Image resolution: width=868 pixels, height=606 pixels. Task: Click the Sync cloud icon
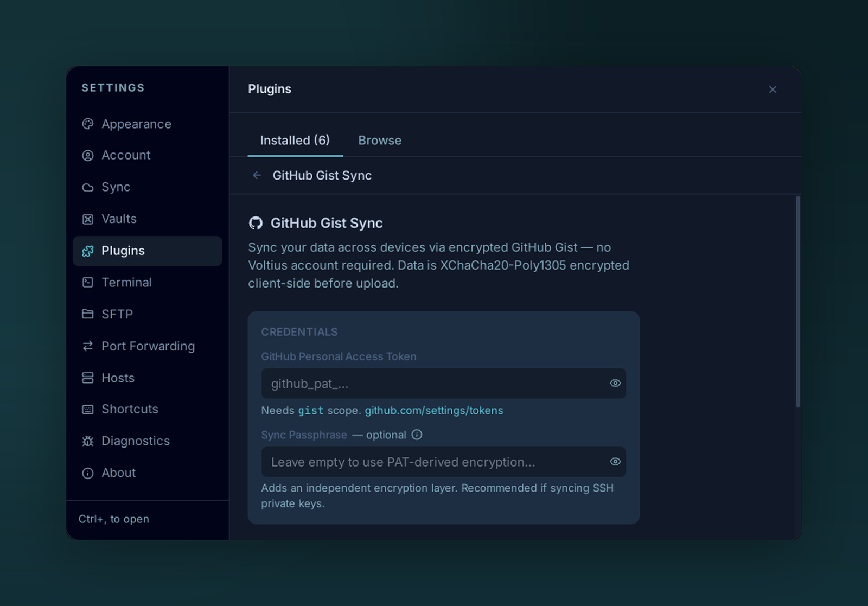[88, 187]
